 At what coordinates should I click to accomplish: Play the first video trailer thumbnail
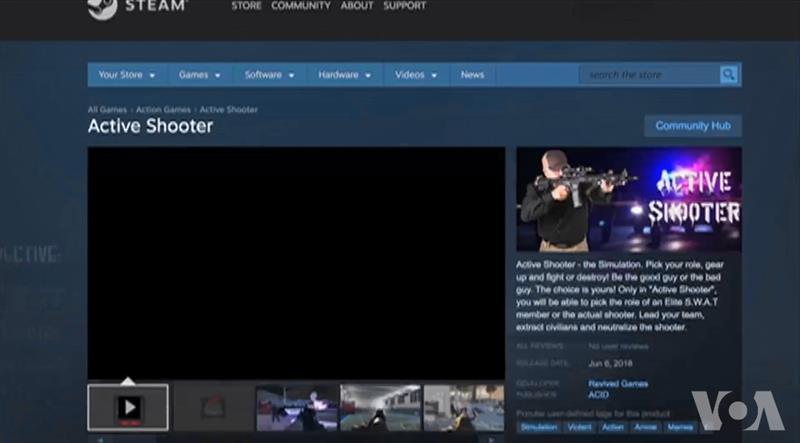point(128,407)
